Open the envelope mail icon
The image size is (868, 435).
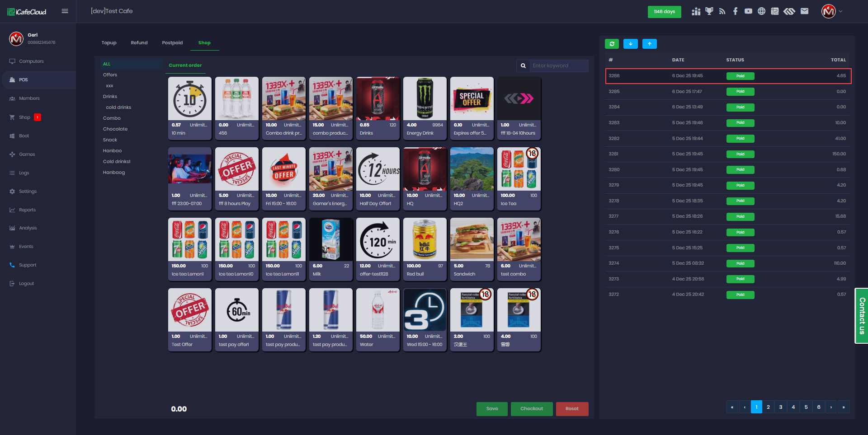coord(804,11)
